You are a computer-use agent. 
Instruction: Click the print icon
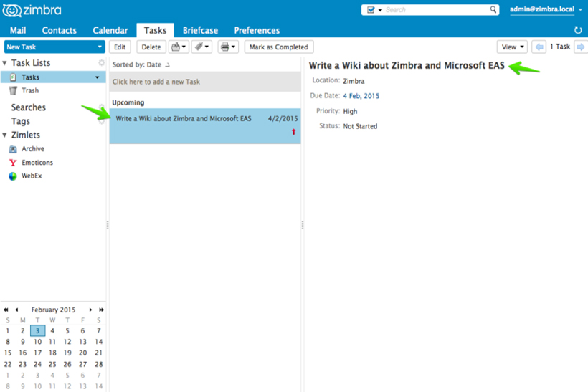[x=225, y=47]
